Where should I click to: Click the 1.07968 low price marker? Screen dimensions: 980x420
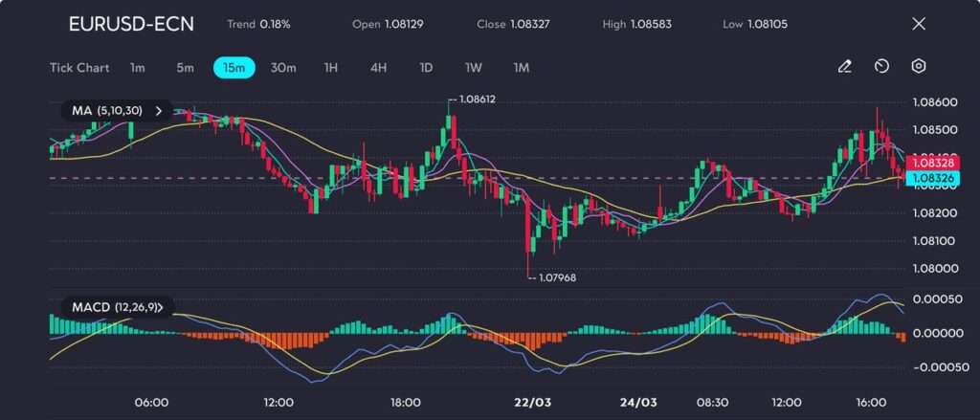(x=554, y=277)
